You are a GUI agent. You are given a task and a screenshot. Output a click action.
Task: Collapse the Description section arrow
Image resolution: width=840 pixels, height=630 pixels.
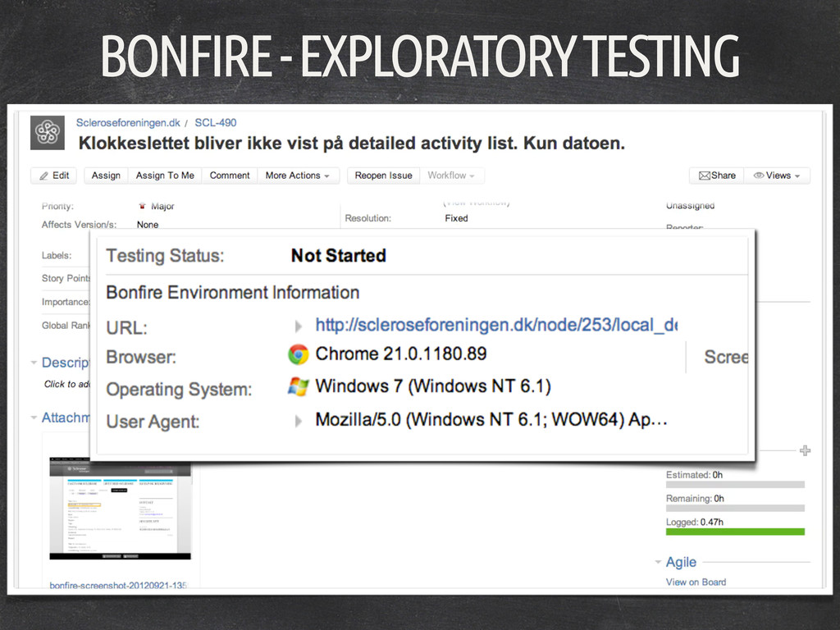tap(34, 362)
